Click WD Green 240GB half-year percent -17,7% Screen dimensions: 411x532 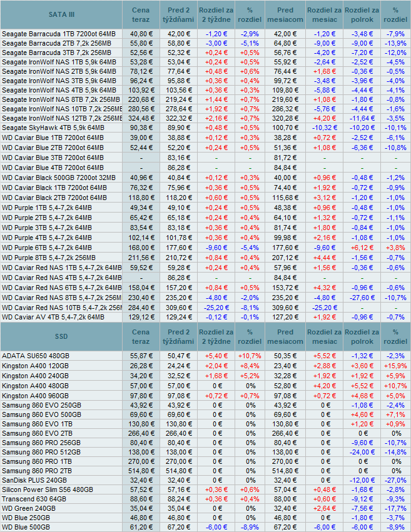(x=395, y=509)
